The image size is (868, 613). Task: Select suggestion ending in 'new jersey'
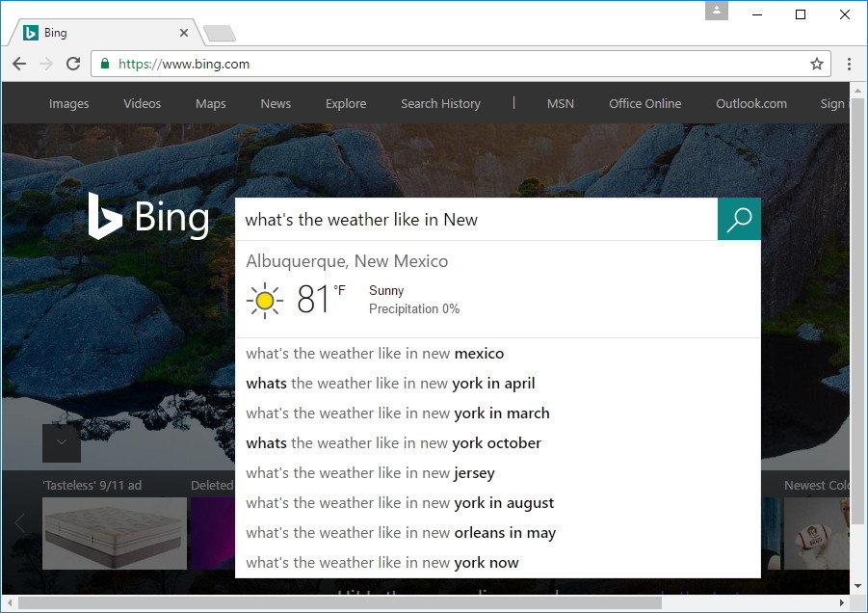498,473
